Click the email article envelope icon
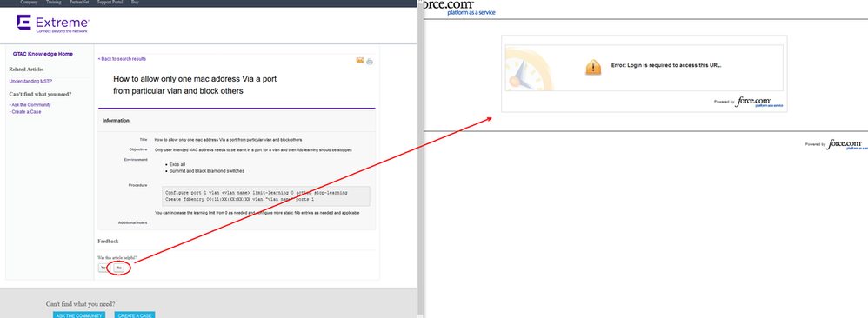 tap(360, 60)
